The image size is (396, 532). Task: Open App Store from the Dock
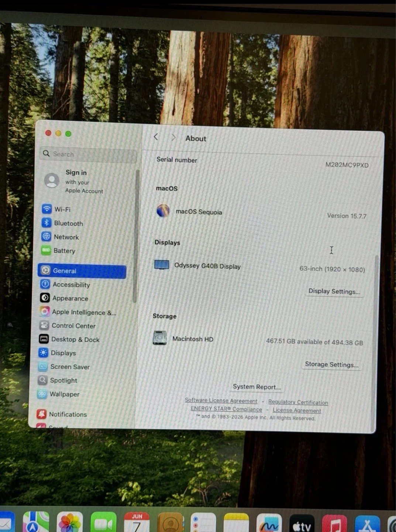(x=367, y=524)
